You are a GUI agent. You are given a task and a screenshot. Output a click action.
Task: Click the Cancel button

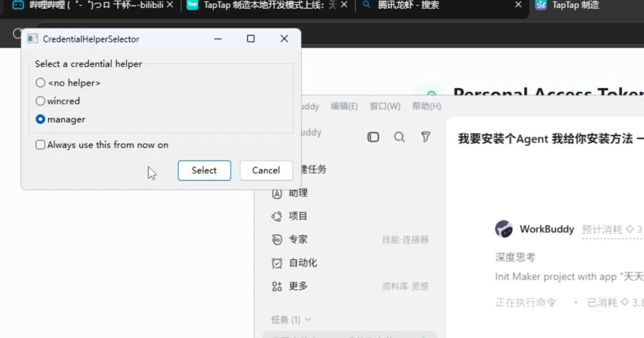(x=266, y=170)
